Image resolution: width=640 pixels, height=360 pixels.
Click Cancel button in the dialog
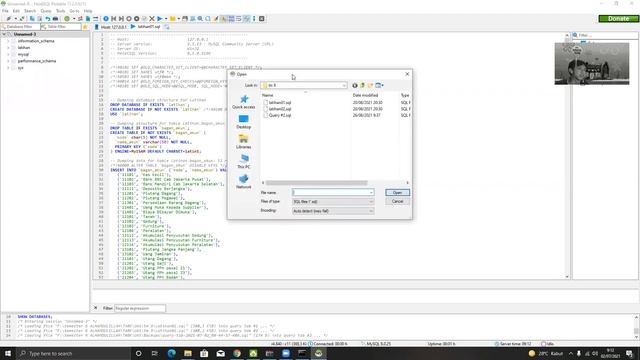click(397, 202)
